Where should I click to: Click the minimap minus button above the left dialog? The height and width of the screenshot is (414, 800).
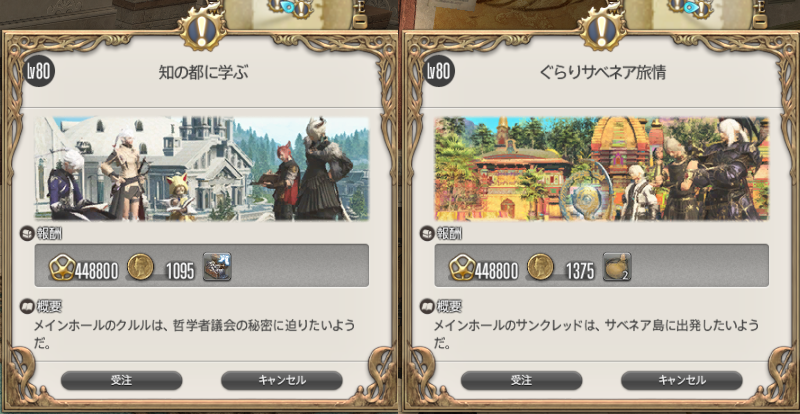[x=360, y=21]
